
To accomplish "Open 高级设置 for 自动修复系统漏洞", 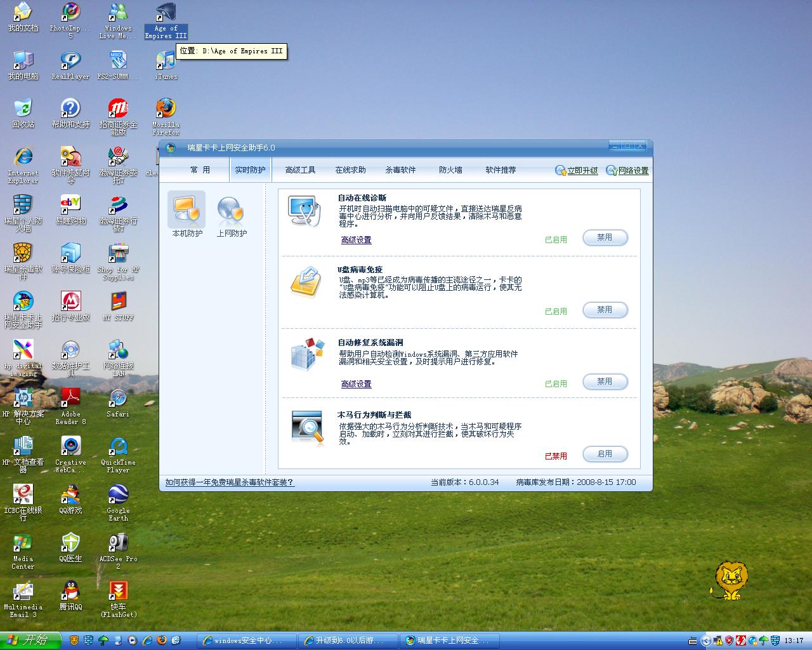I will (x=356, y=384).
